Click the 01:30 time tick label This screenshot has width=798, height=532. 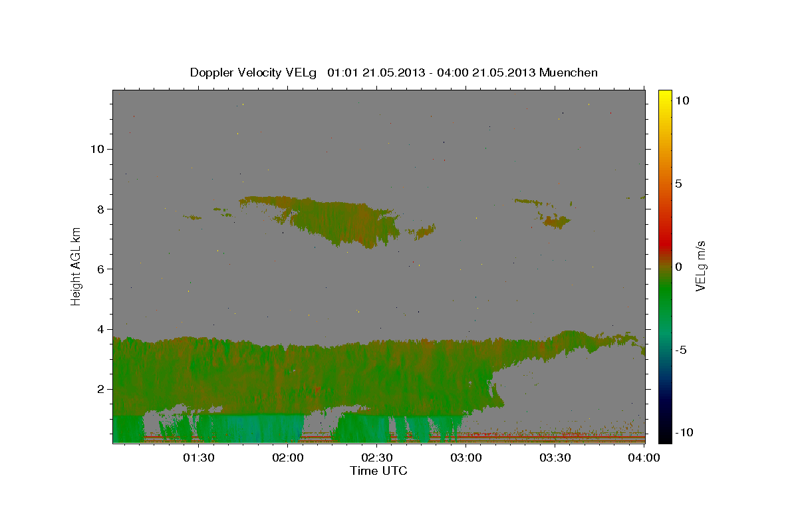pyautogui.click(x=198, y=458)
